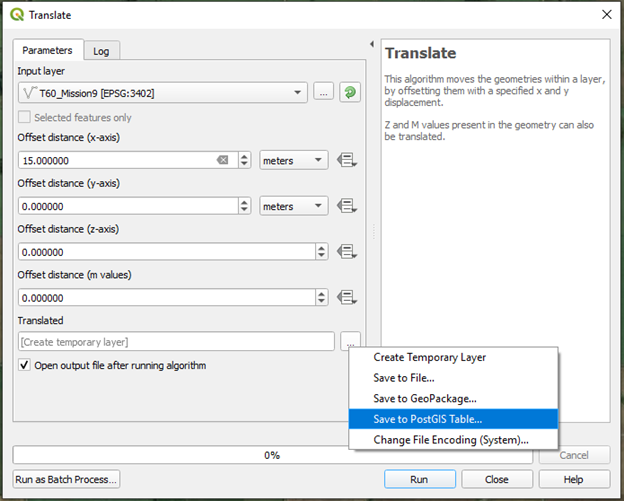
Task: Click the Translated output ellipsis button
Action: [x=350, y=340]
